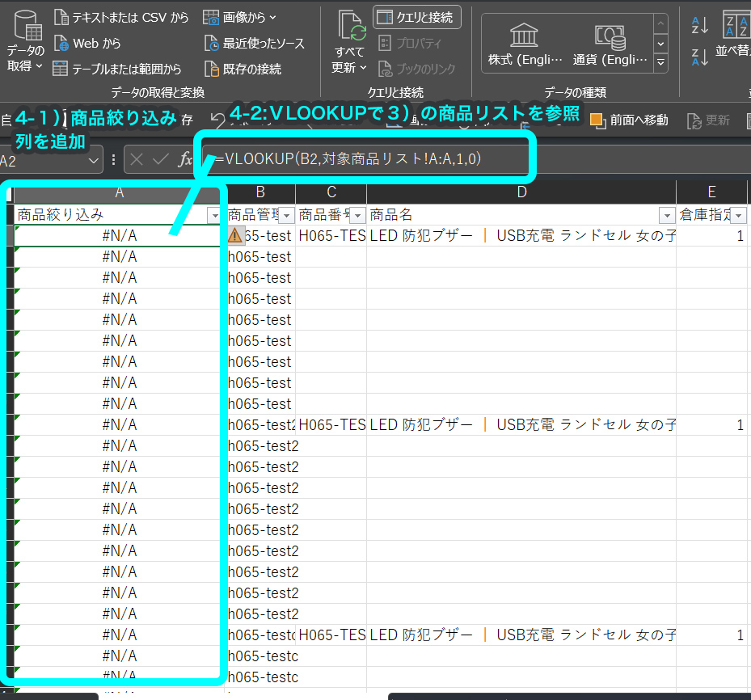751x700 pixels.
Task: Open 最近使ったソース recent sources
Action: [255, 43]
